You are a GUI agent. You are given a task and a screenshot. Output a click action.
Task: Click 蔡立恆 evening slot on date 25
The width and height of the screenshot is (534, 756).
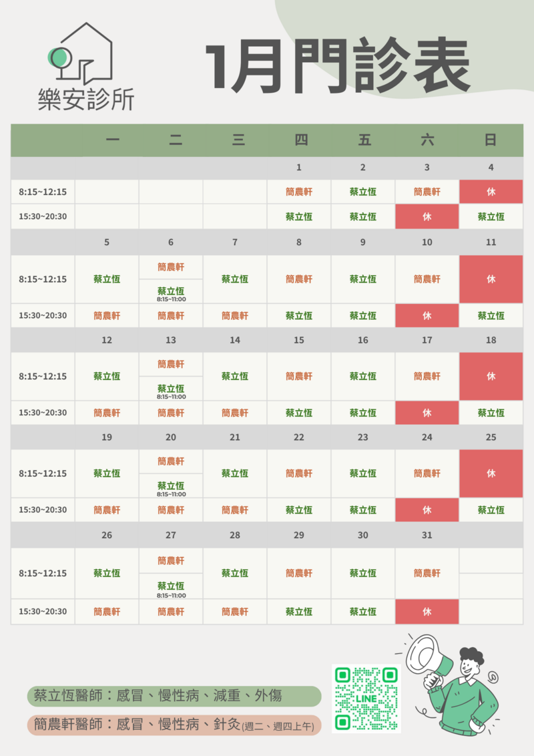click(x=491, y=510)
